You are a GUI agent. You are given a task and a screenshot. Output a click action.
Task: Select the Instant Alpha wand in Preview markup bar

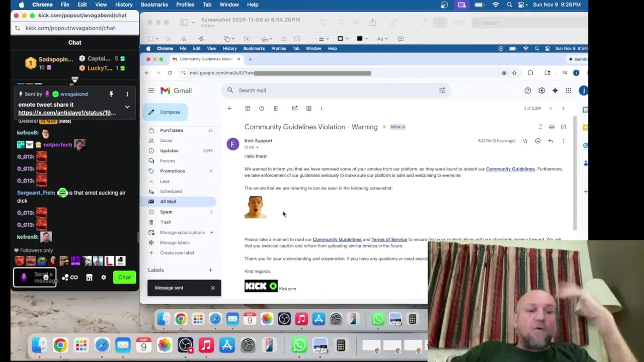click(168, 39)
